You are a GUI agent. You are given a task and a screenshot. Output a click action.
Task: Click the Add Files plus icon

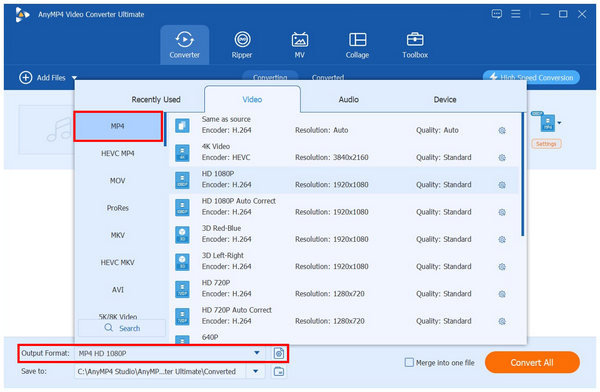coord(26,78)
